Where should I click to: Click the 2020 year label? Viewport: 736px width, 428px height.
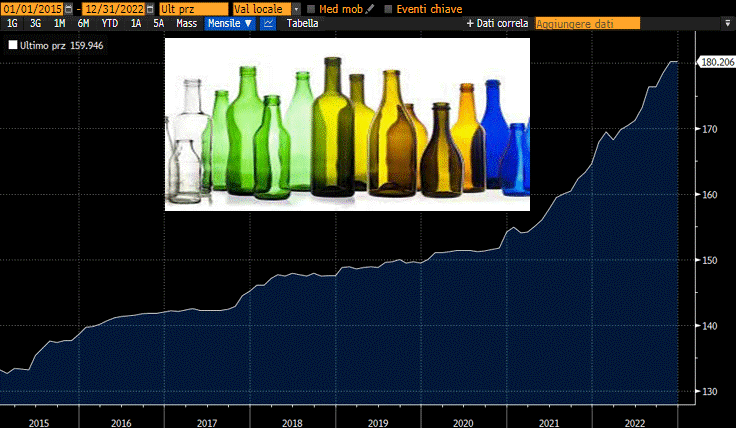[x=463, y=423]
